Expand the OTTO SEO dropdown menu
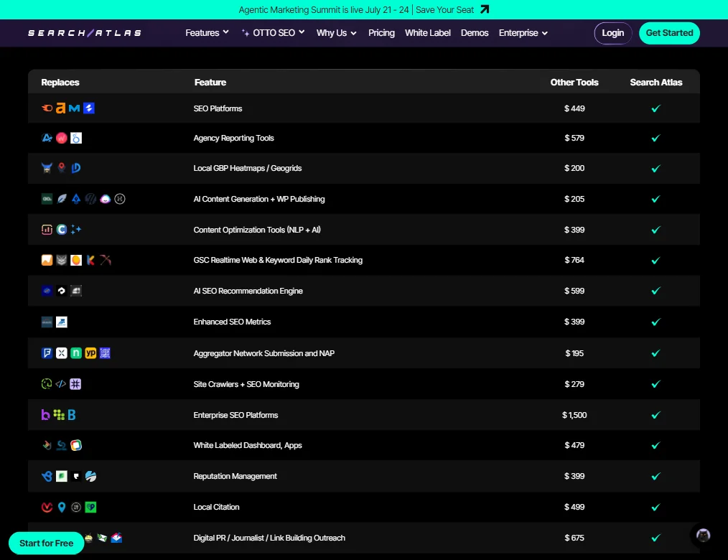The image size is (728, 560). pyautogui.click(x=273, y=32)
